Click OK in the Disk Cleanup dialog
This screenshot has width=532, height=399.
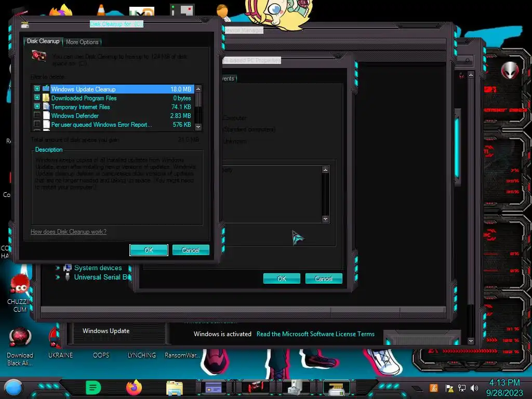tap(149, 250)
